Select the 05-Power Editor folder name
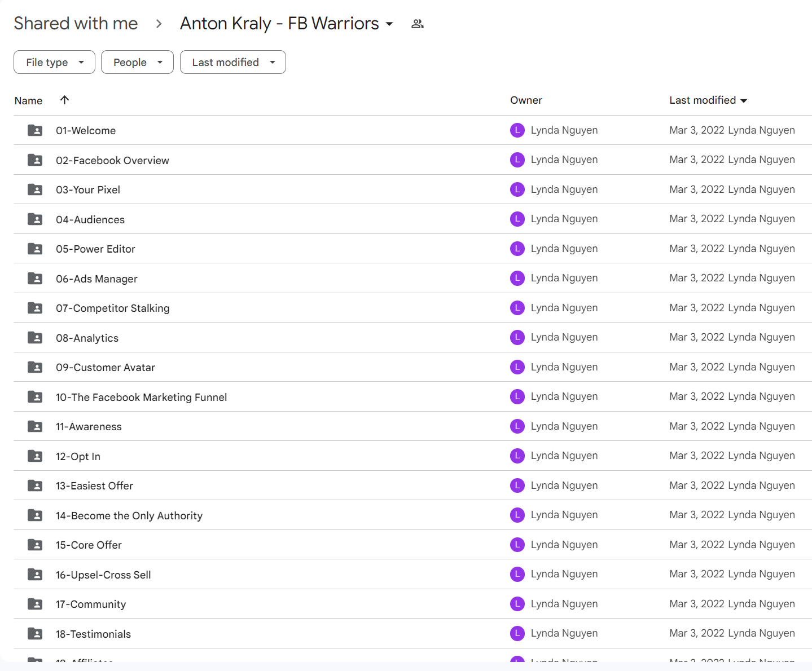The height and width of the screenshot is (671, 812). point(95,249)
